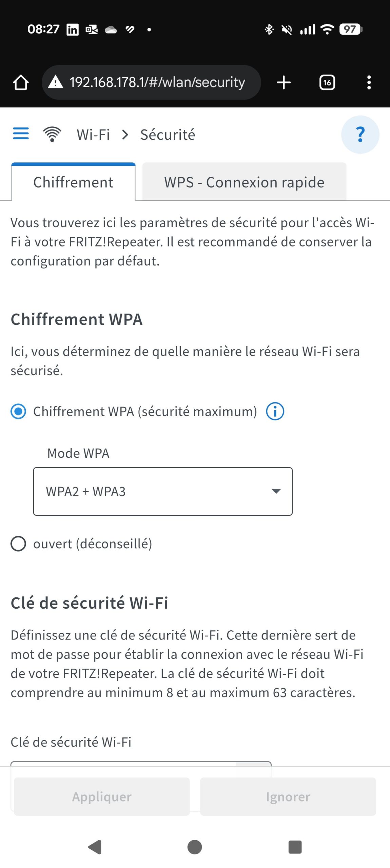Select Chiffrement WPA radio option

coord(18,412)
